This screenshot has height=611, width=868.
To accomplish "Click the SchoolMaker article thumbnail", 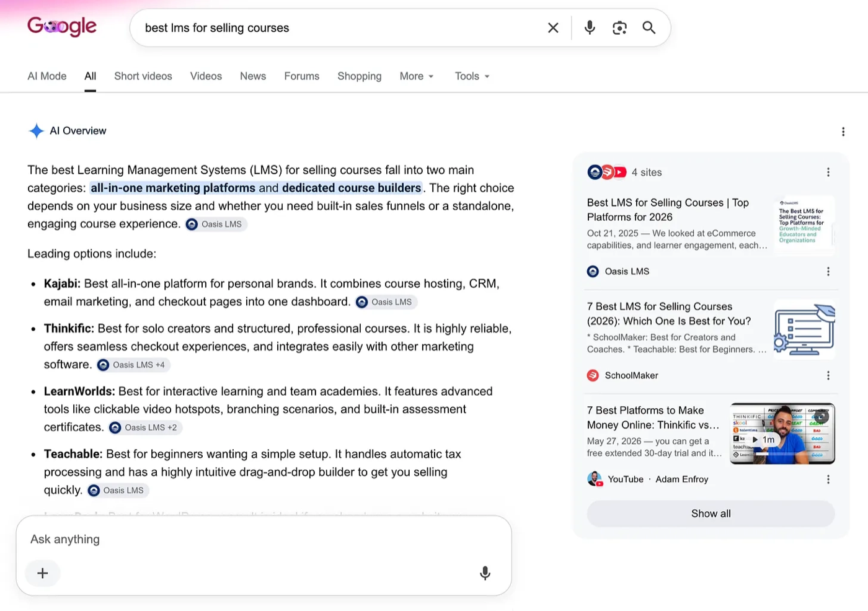I will point(805,329).
